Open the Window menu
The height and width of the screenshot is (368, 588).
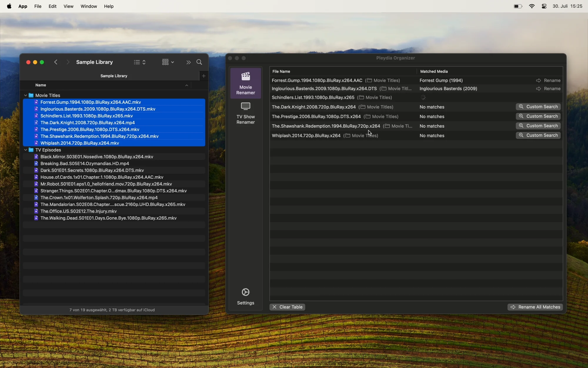(x=88, y=6)
